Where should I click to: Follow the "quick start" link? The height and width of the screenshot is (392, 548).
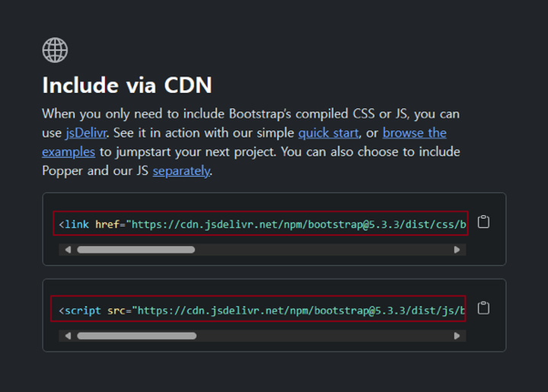[x=328, y=133]
